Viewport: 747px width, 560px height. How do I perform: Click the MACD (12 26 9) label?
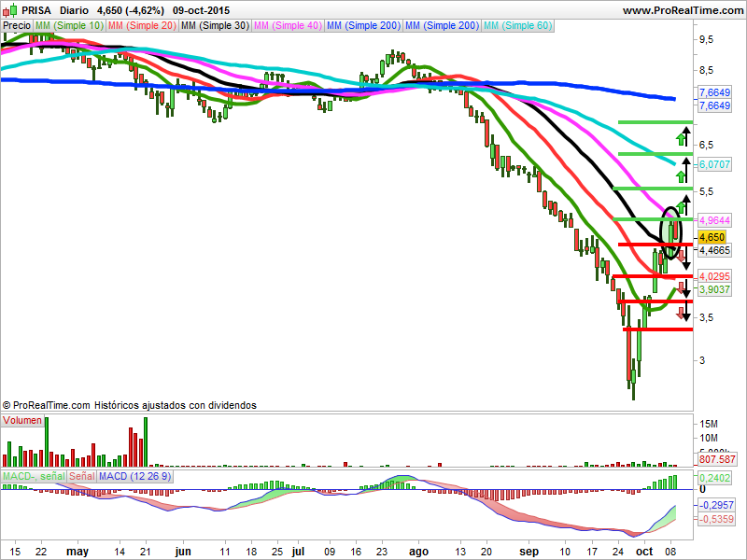pos(134,476)
